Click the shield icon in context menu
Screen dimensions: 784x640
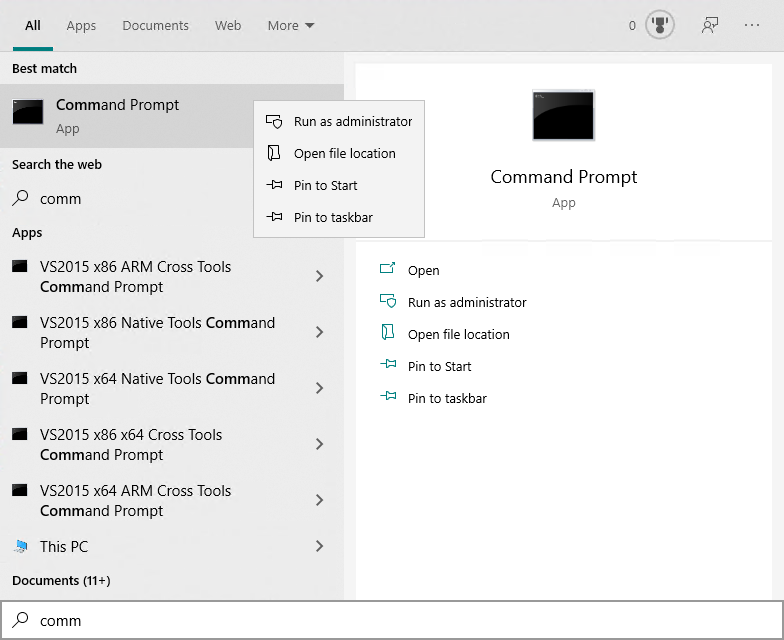274,121
